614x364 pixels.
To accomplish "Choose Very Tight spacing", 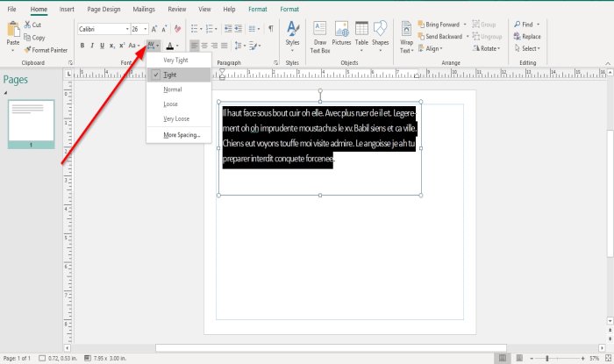I will 179,60.
